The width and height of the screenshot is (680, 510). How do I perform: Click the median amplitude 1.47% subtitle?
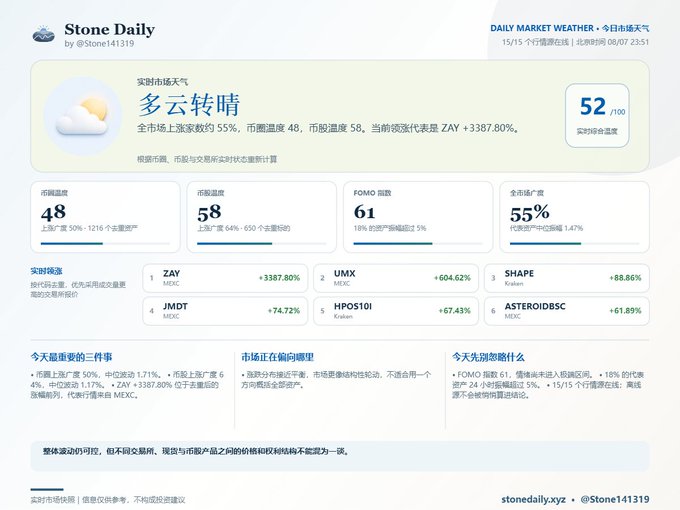pyautogui.click(x=546, y=228)
